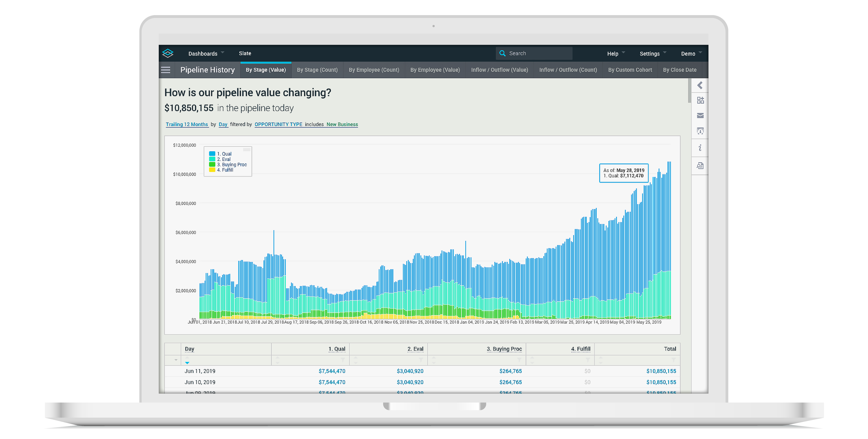This screenshot has height=439, width=868.
Task: Click the Slate link in top navigation
Action: point(245,53)
